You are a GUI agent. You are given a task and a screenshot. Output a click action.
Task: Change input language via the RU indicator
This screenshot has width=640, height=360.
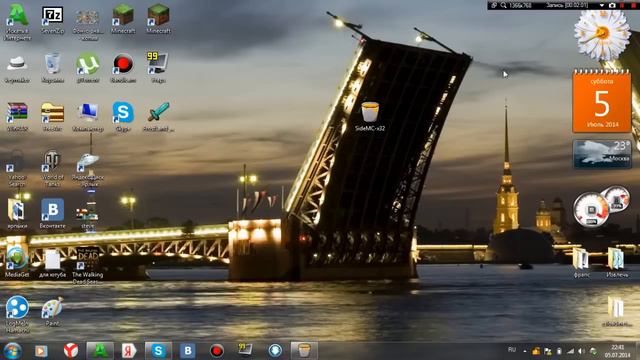[512, 350]
